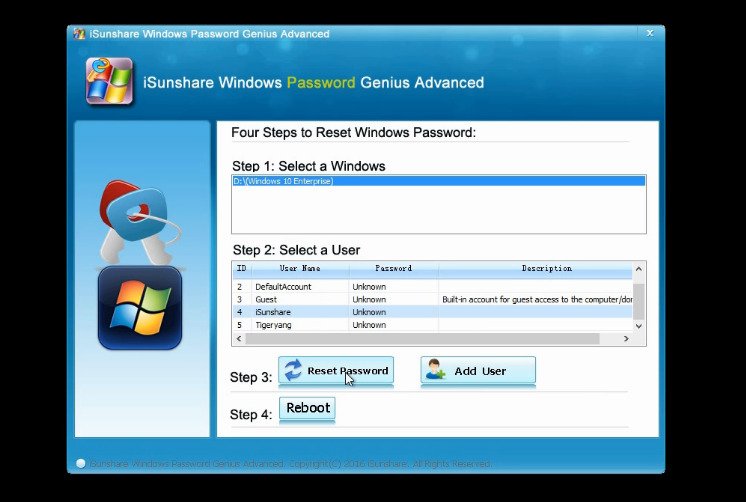Click the Guest account description text
This screenshot has height=502, width=746.
click(537, 299)
